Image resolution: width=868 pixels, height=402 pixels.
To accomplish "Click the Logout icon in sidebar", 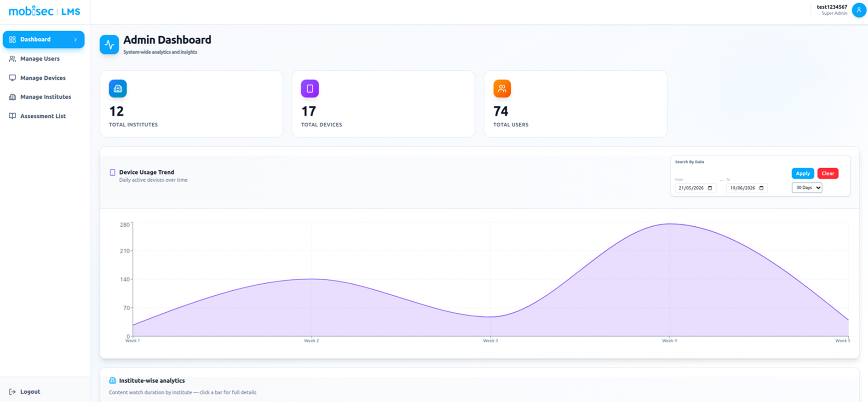I will point(12,392).
